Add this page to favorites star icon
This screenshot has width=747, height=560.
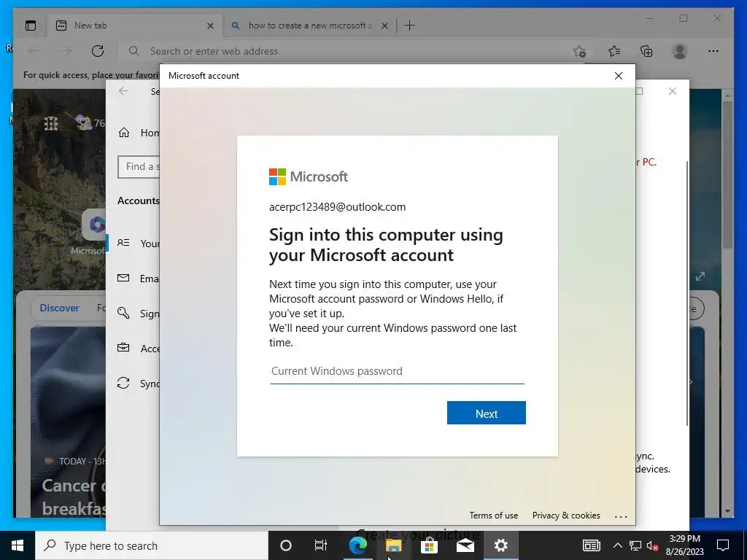pyautogui.click(x=578, y=51)
